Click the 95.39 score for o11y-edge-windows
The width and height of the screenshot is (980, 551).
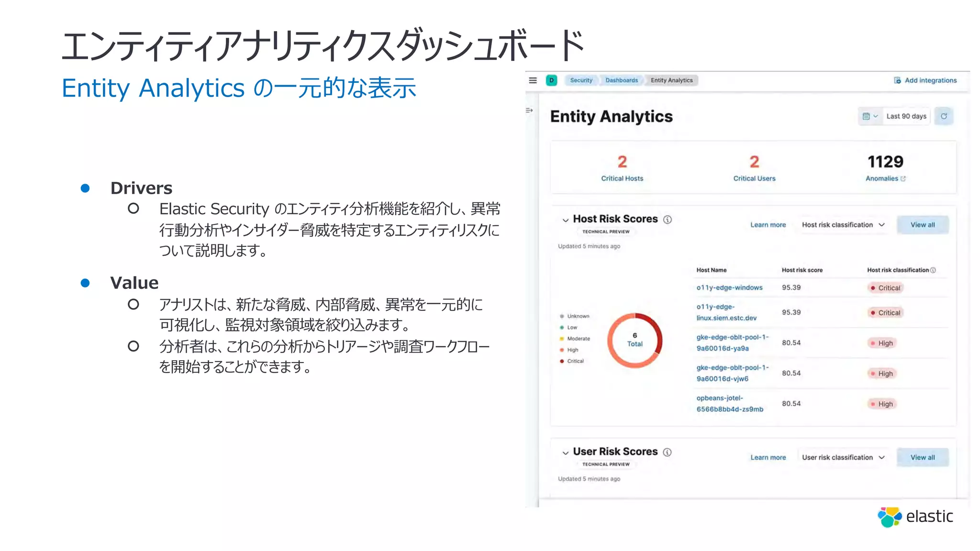point(791,287)
